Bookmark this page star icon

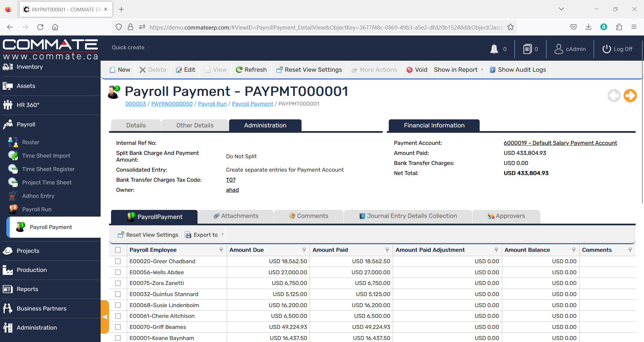[x=511, y=27]
